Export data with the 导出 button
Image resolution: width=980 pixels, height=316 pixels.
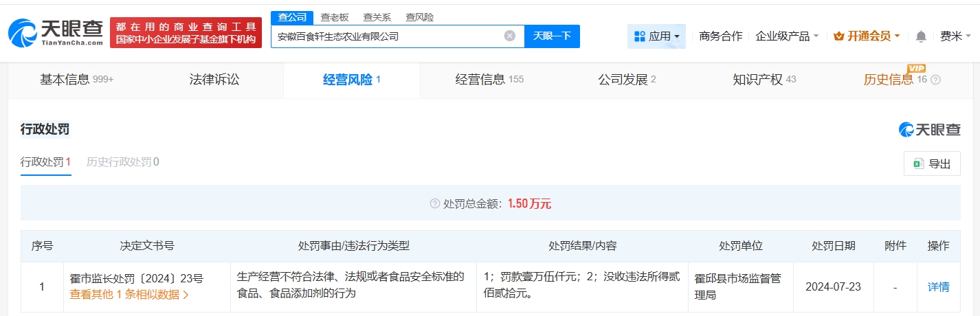tap(932, 163)
